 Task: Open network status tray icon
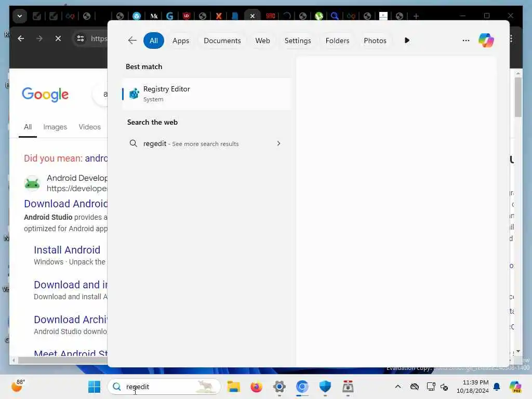tap(431, 387)
